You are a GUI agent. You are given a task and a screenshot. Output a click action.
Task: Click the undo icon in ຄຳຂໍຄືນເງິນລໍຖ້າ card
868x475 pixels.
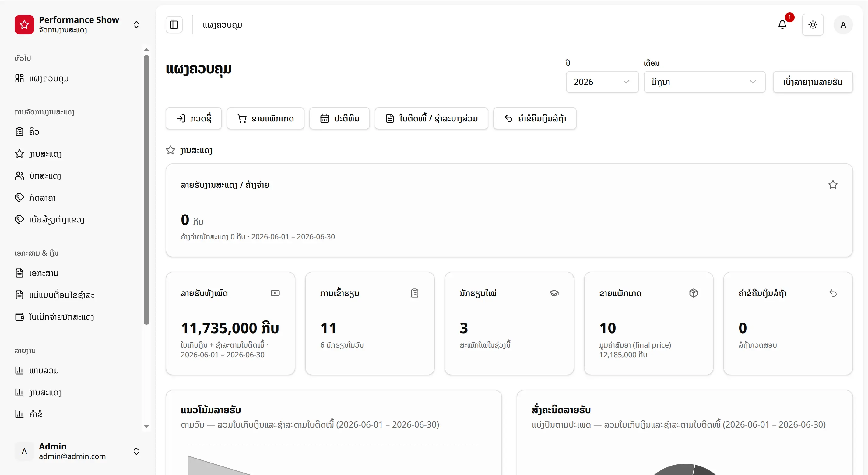click(833, 293)
